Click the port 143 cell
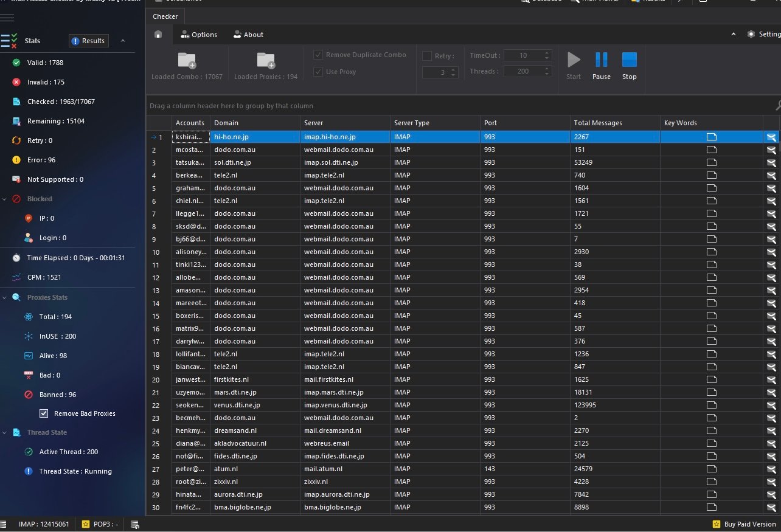The width and height of the screenshot is (781, 532). pyautogui.click(x=525, y=469)
